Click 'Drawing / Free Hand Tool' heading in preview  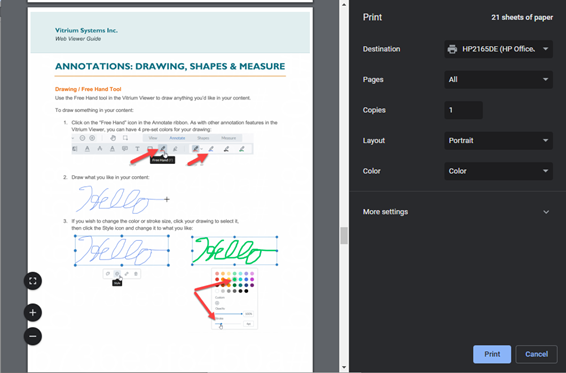coord(88,89)
